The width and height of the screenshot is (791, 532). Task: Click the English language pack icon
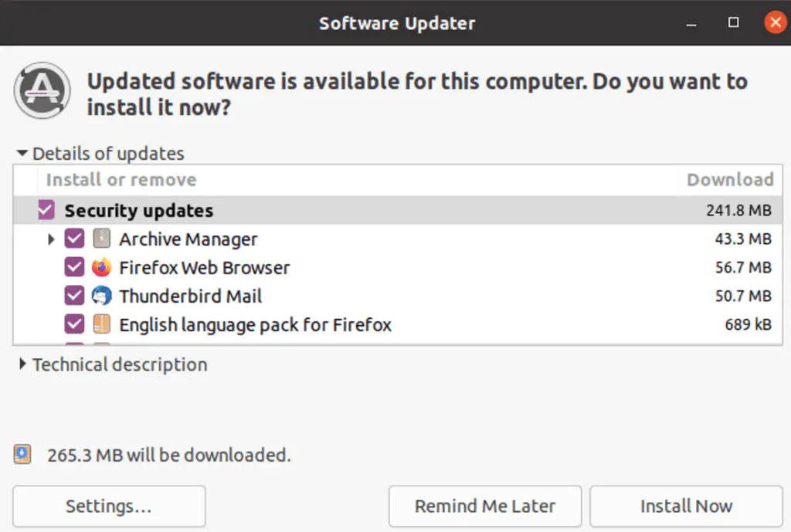pos(102,324)
